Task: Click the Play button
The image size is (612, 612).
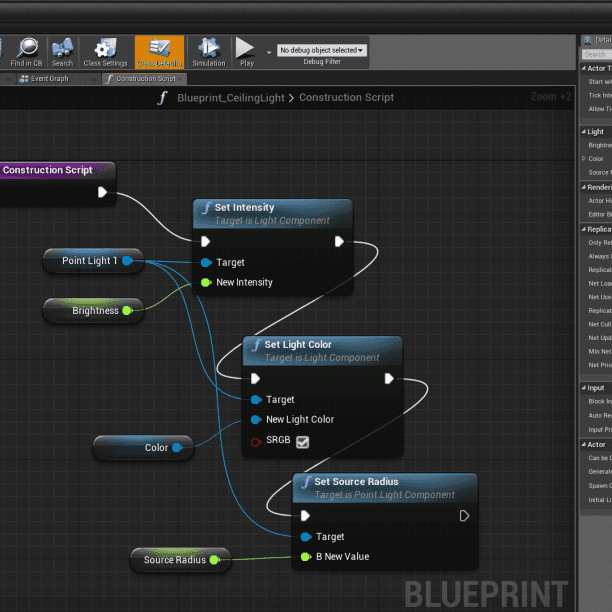Action: pyautogui.click(x=246, y=52)
